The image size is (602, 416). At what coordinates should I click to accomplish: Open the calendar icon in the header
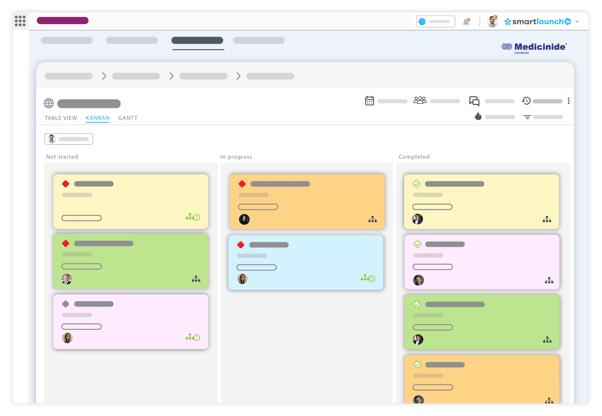(x=369, y=101)
